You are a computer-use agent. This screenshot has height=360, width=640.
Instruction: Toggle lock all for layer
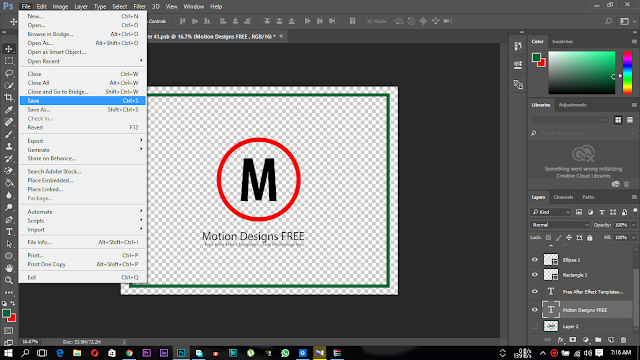(590, 238)
